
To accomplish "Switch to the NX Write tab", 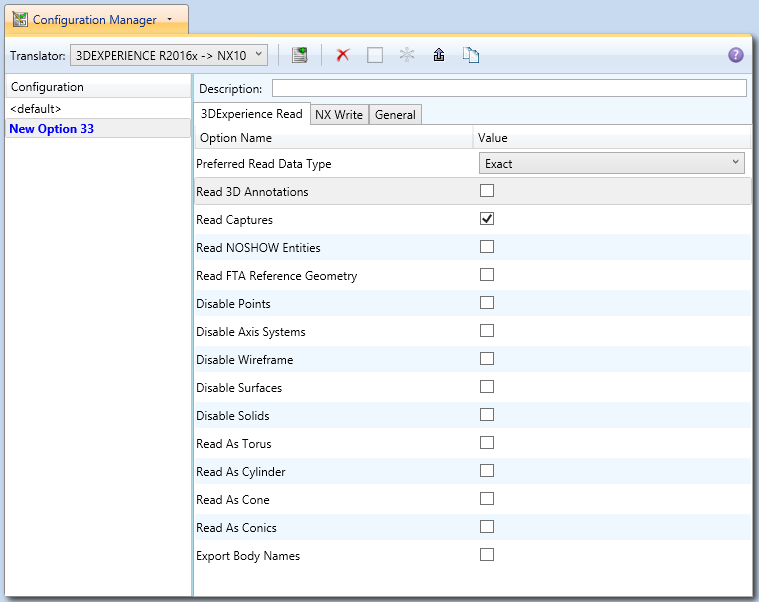I will pyautogui.click(x=339, y=115).
